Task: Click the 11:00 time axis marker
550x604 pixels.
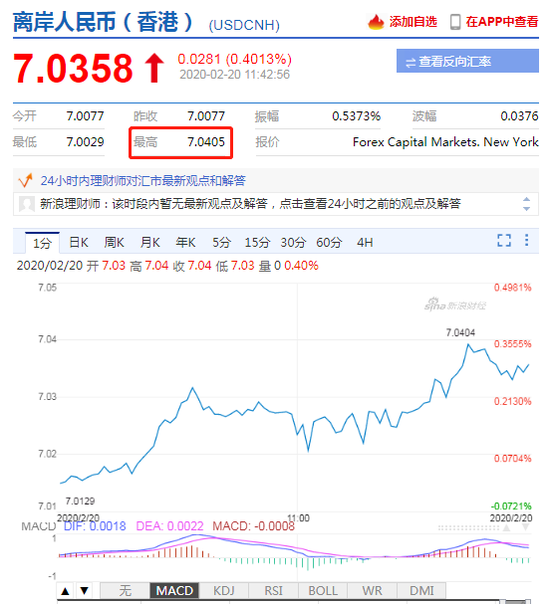Action: tap(298, 518)
